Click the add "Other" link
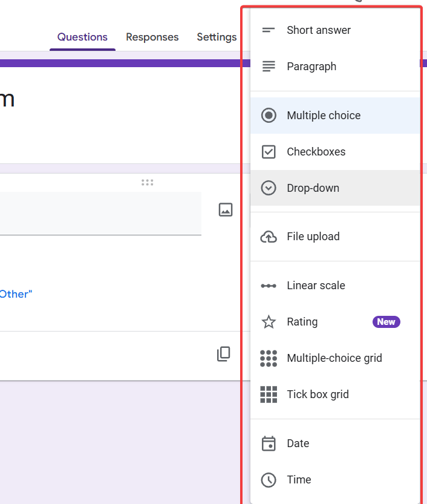This screenshot has width=427, height=504. coord(16,294)
